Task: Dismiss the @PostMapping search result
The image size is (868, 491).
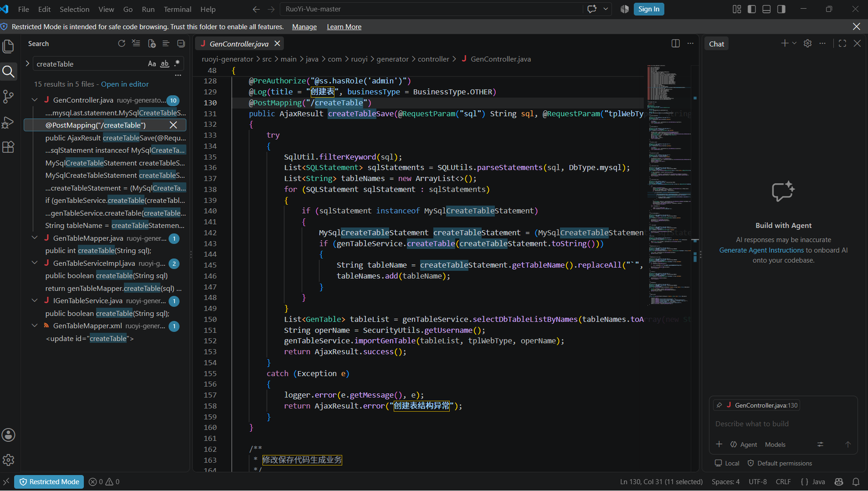Action: [174, 125]
